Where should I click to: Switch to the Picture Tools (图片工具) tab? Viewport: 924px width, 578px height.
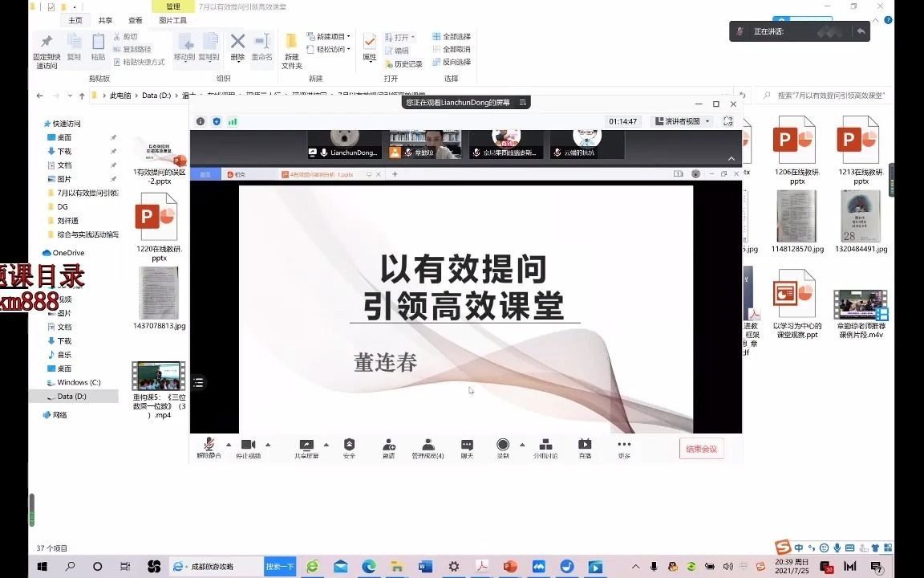pos(172,20)
